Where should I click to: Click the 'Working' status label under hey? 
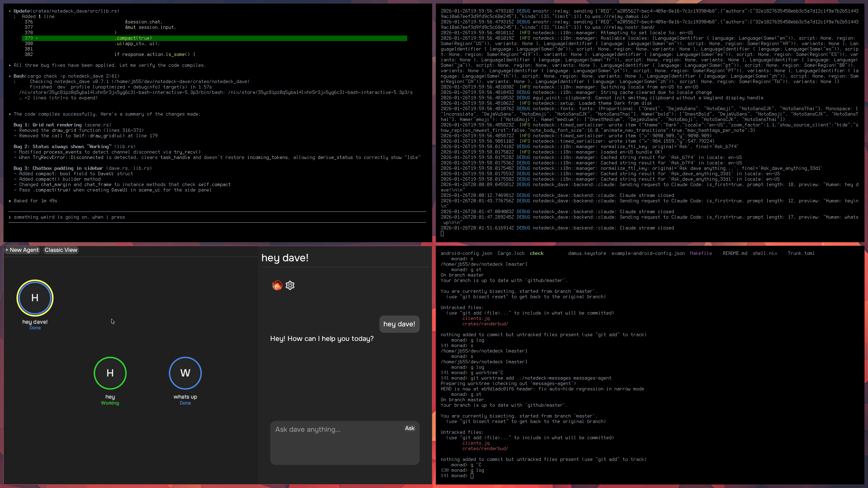click(110, 403)
